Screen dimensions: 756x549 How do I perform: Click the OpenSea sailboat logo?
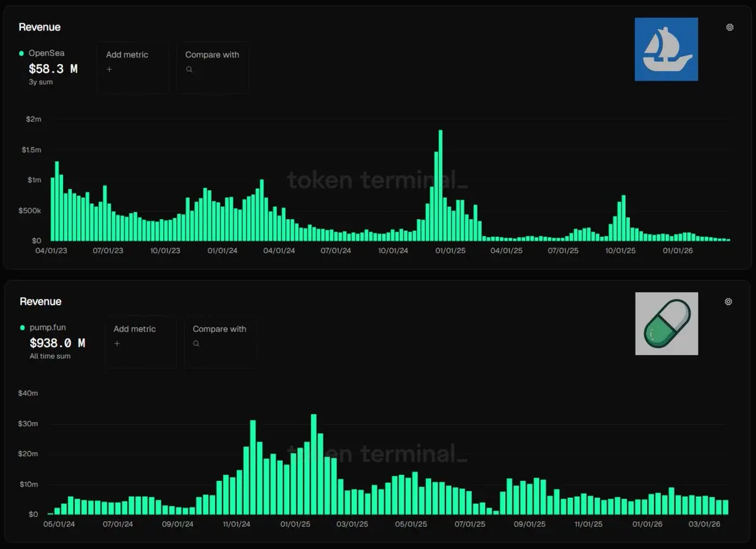(x=667, y=49)
